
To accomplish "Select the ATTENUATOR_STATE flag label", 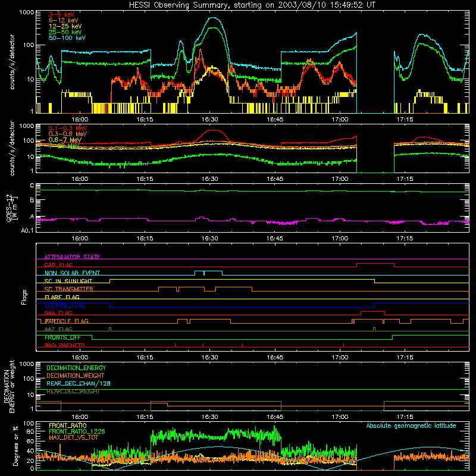I will 72,257.
